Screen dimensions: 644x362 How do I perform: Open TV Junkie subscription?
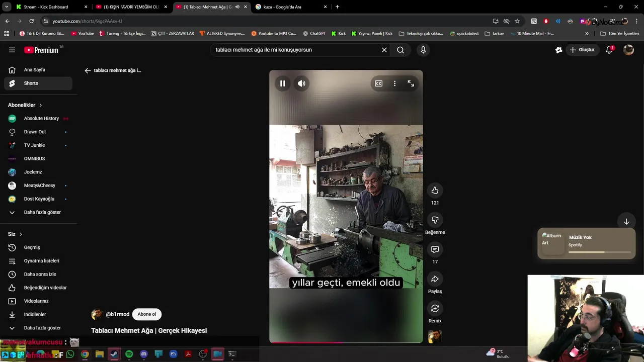pos(38,145)
